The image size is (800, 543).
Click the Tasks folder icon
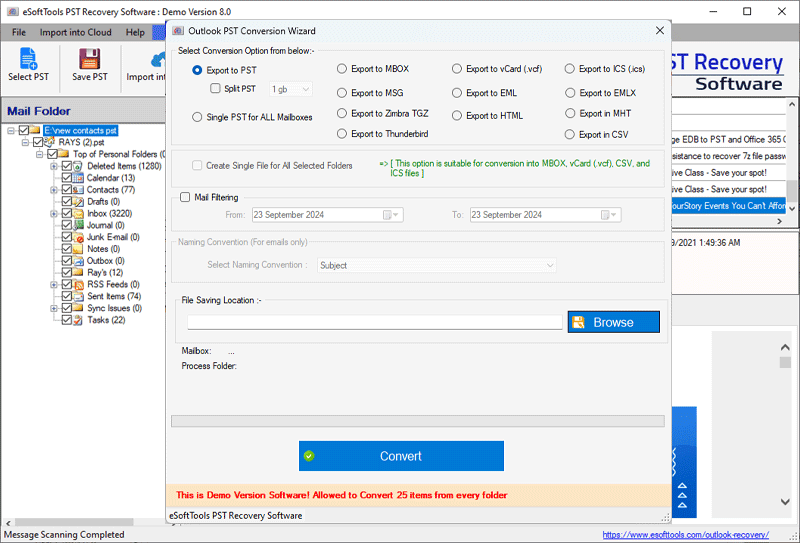click(x=78, y=320)
